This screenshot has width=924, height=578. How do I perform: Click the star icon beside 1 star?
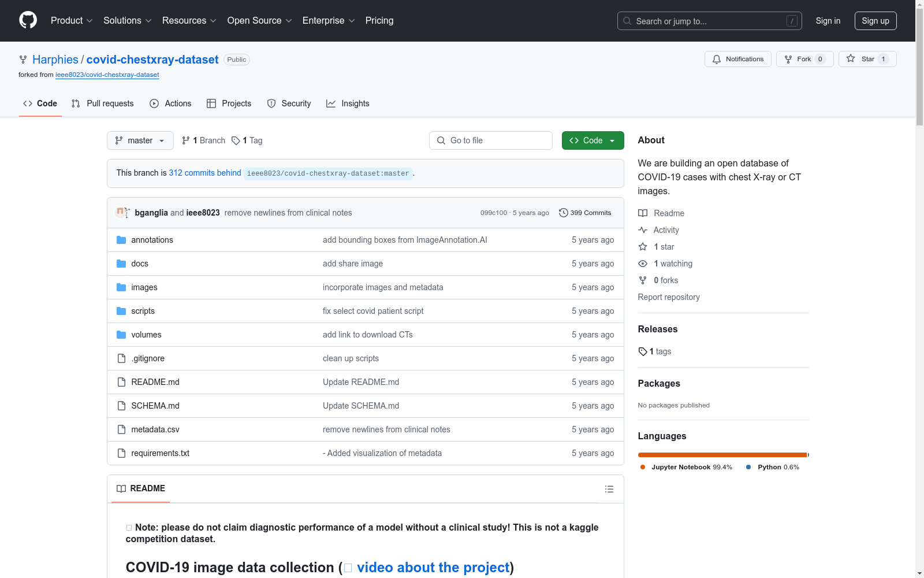point(643,247)
